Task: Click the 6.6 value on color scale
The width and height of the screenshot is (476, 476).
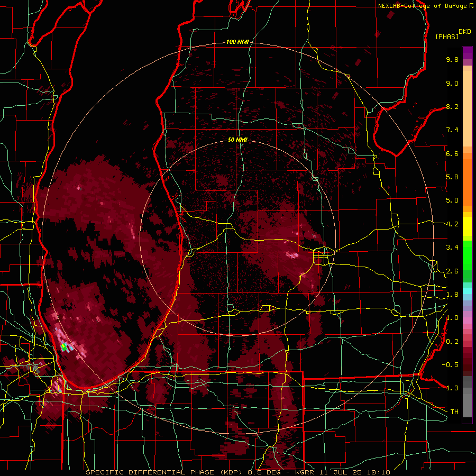Action: (452, 153)
